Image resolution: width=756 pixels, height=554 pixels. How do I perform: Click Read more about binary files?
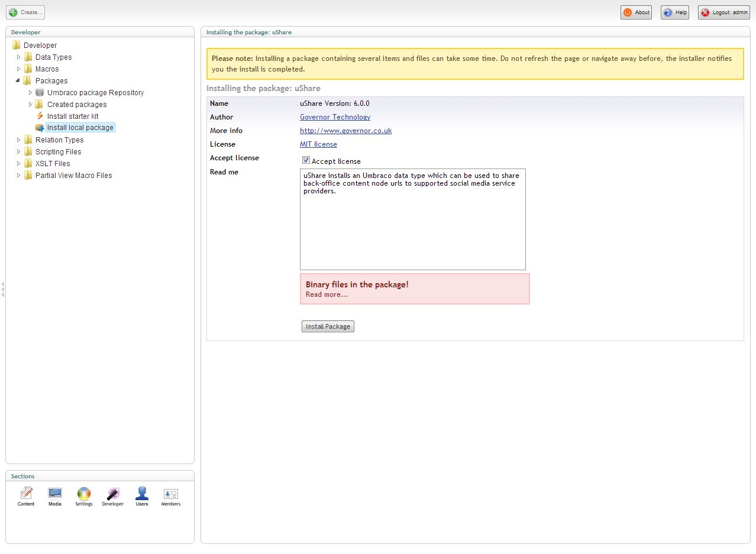point(327,294)
